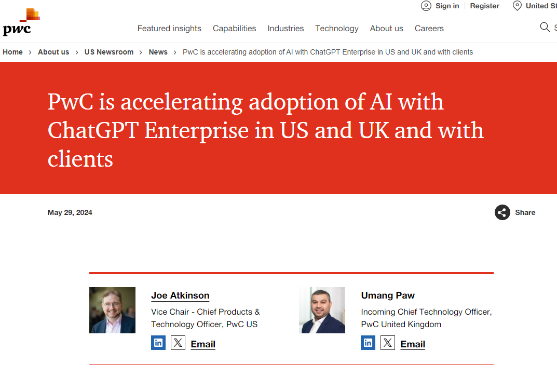This screenshot has height=392, width=557.
Task: Select US Newsroom breadcrumb link
Action: [109, 52]
